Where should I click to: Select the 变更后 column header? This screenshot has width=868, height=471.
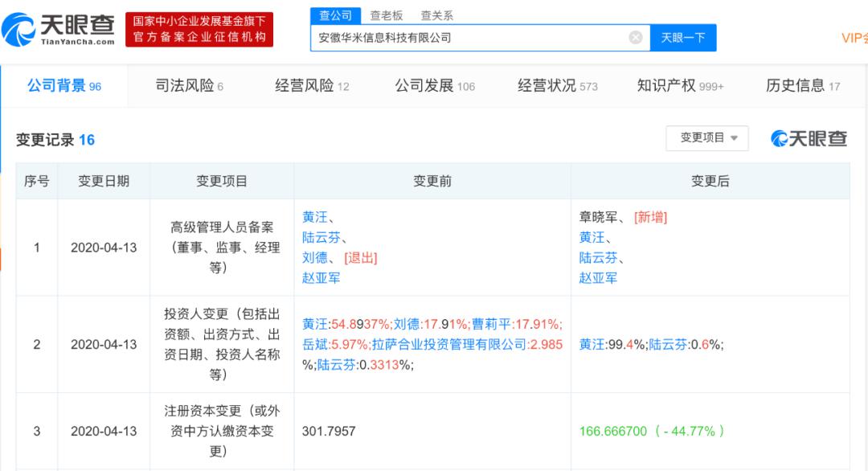tap(710, 181)
